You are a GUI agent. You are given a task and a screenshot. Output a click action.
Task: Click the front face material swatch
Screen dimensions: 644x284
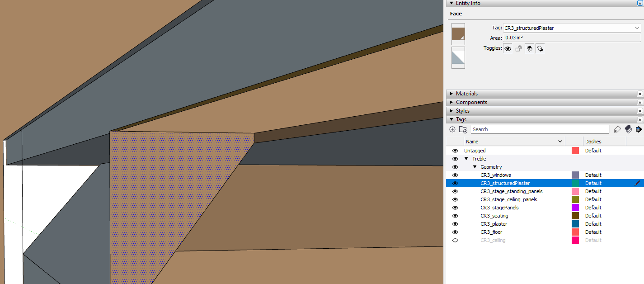click(x=458, y=34)
